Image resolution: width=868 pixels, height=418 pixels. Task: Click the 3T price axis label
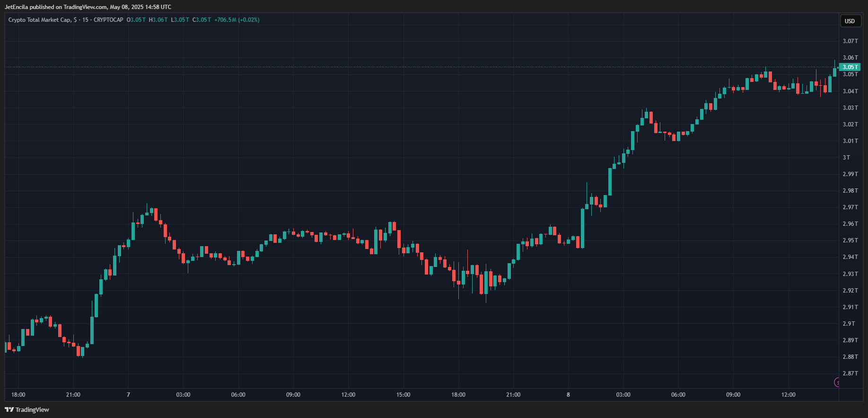(x=846, y=158)
